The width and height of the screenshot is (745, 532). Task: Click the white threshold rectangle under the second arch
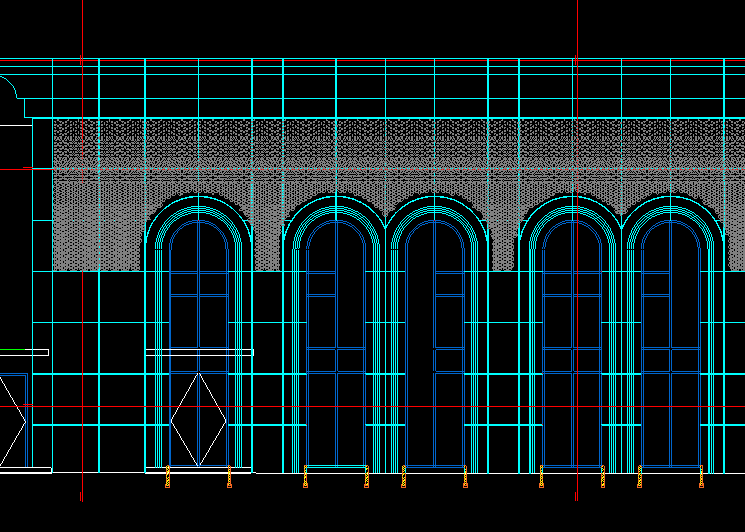(x=336, y=469)
